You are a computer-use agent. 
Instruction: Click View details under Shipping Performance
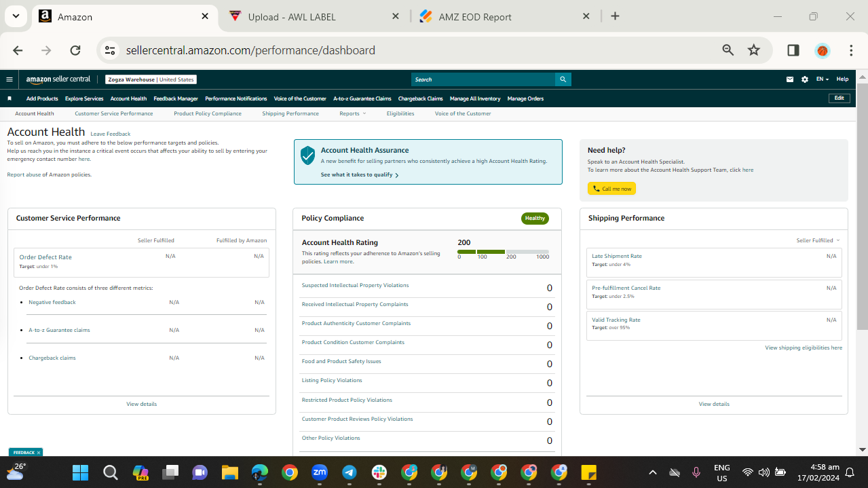tap(714, 404)
